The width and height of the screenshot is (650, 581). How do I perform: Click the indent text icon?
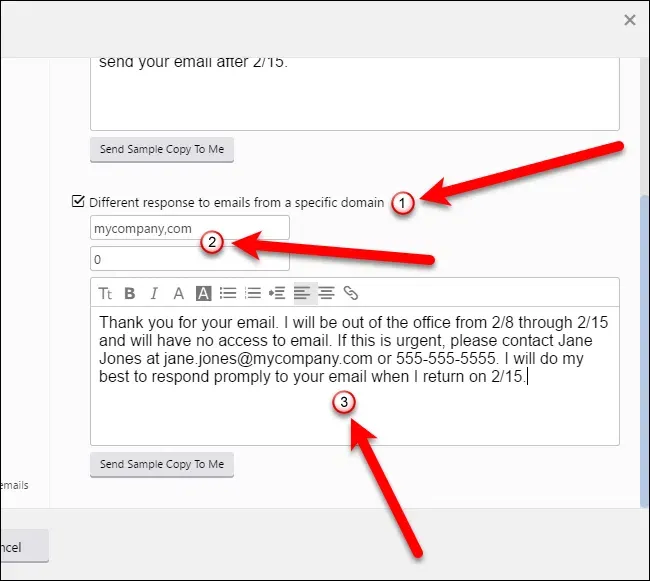277,293
